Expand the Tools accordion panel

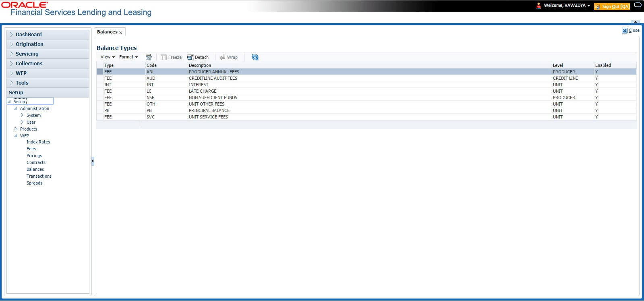point(48,83)
